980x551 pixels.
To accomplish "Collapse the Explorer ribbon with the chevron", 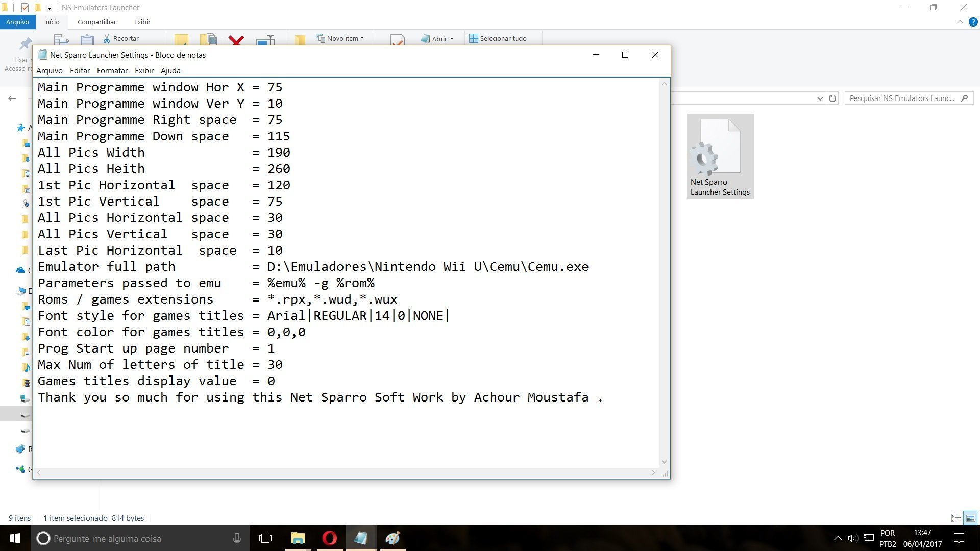I will tap(960, 22).
